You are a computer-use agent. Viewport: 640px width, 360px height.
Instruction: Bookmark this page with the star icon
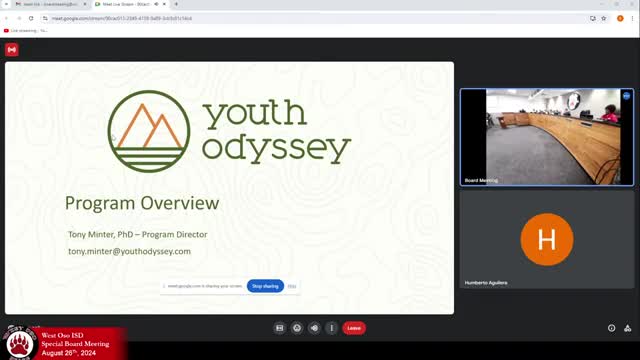pyautogui.click(x=604, y=18)
